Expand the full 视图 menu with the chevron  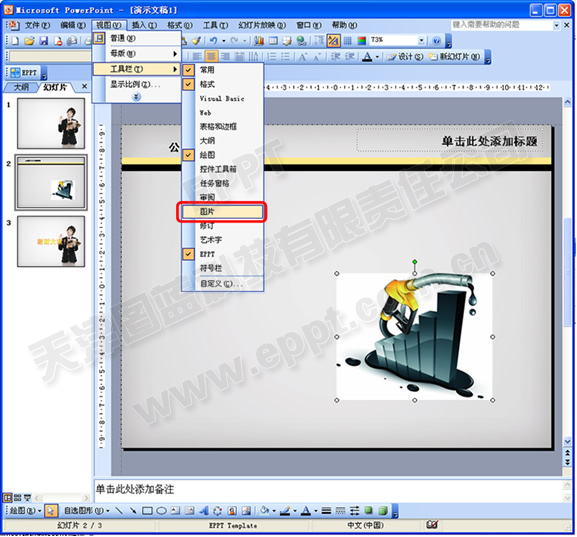pyautogui.click(x=136, y=97)
